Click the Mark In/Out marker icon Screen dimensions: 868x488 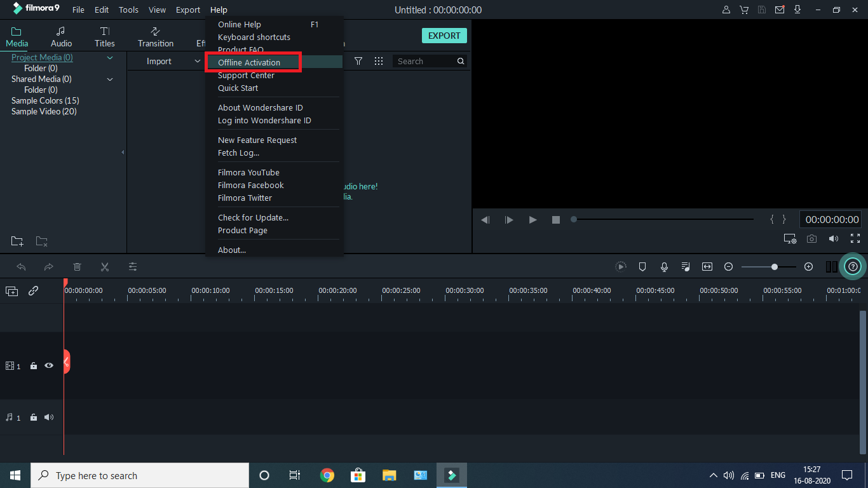pos(642,267)
